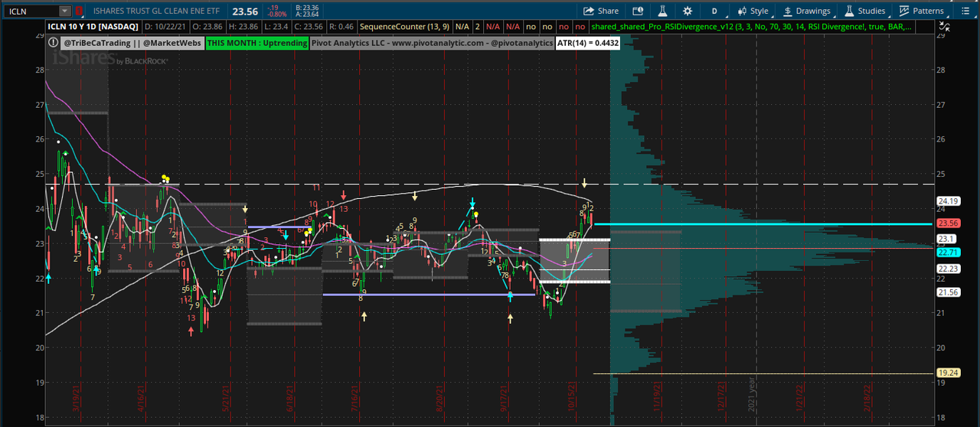980x427 pixels.
Task: Click the RSIDivergence_v12 study label
Action: (753, 27)
